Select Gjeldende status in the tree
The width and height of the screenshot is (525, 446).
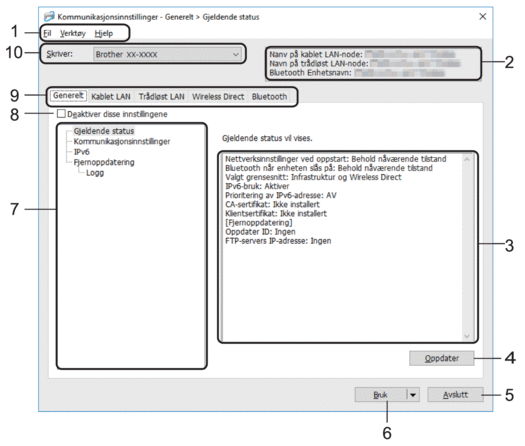pyautogui.click(x=104, y=131)
